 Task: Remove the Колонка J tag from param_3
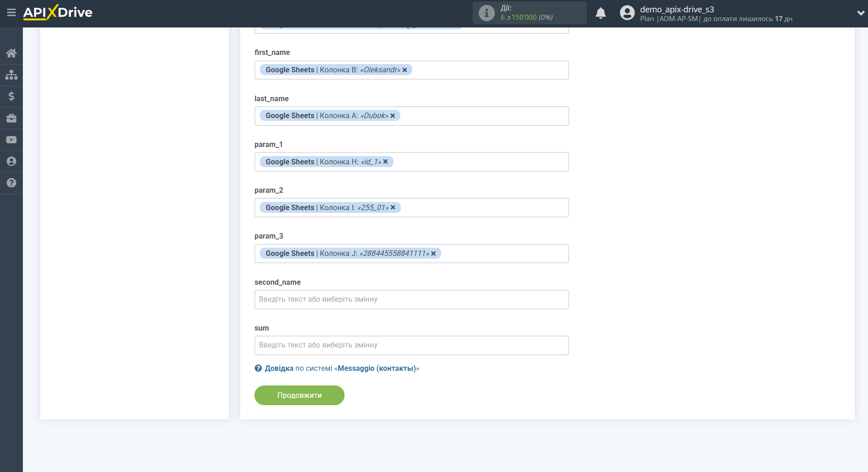tap(433, 254)
